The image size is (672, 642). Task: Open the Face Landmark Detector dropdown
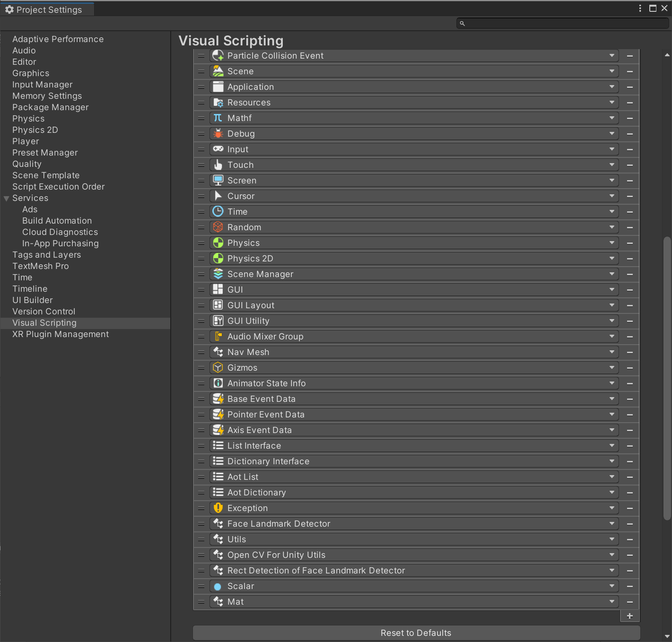click(x=414, y=524)
